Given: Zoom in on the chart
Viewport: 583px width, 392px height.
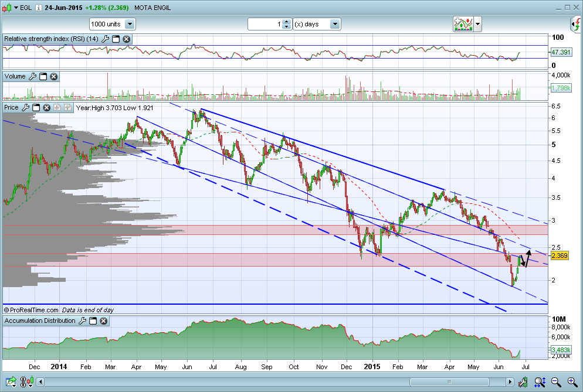Looking at the screenshot, I should coord(572,381).
